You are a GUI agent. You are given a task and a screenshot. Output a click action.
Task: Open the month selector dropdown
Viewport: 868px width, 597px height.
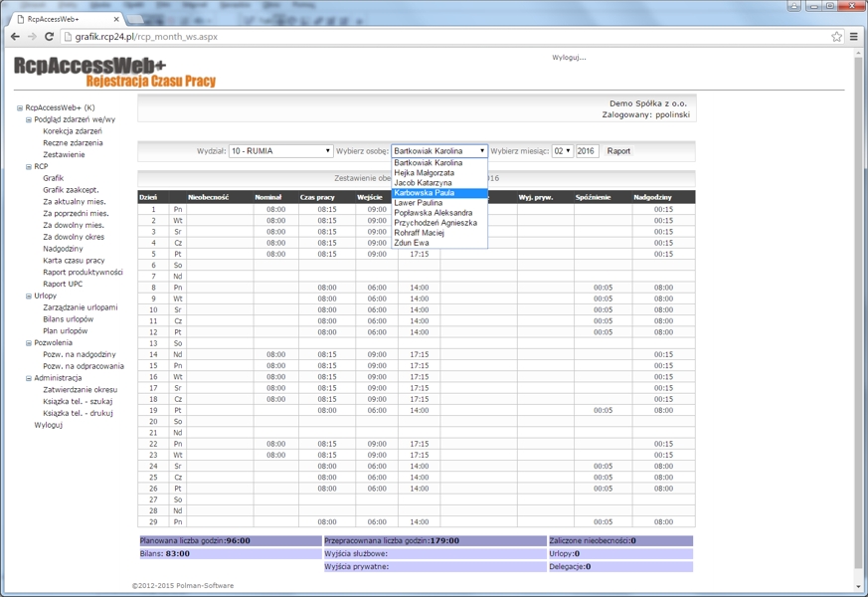pyautogui.click(x=562, y=151)
